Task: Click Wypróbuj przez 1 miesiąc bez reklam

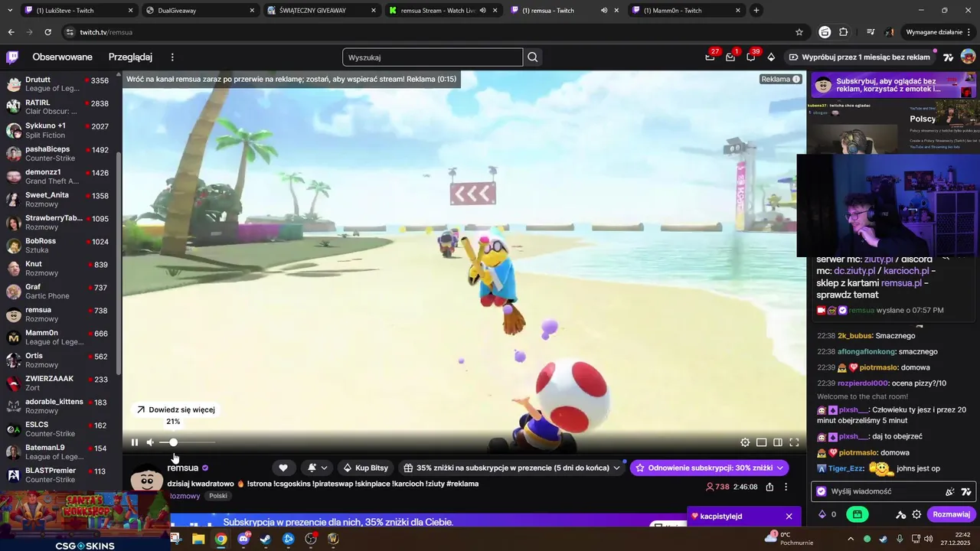Action: pos(860,57)
